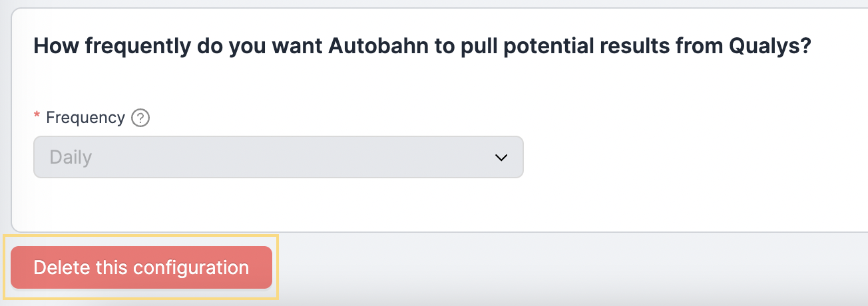Click the word configuration on red button
Image resolution: width=868 pixels, height=306 pixels.
(191, 268)
